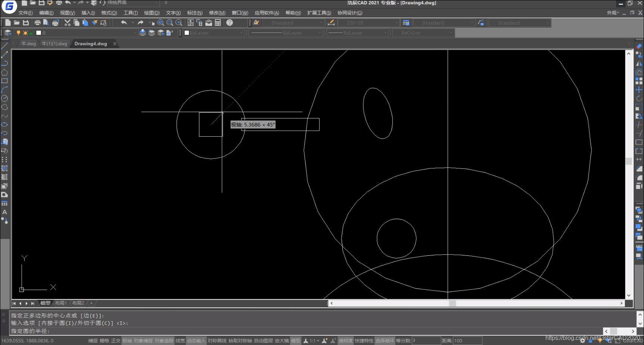
Task: Open the calculator icon in toolbar
Action: (x=218, y=23)
